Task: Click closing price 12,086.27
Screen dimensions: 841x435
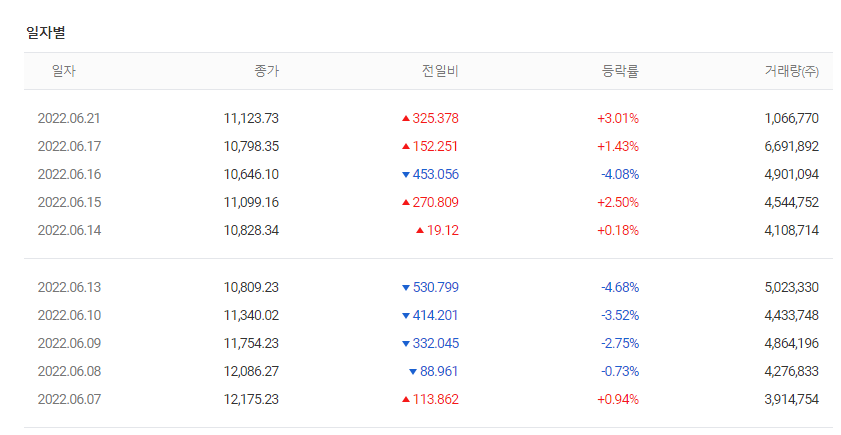Action: click(x=251, y=371)
